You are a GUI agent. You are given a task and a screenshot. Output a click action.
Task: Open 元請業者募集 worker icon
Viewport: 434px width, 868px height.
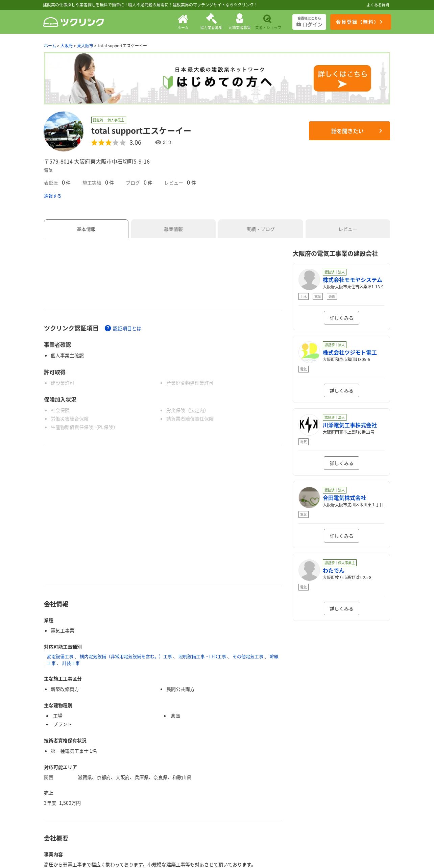point(240,22)
